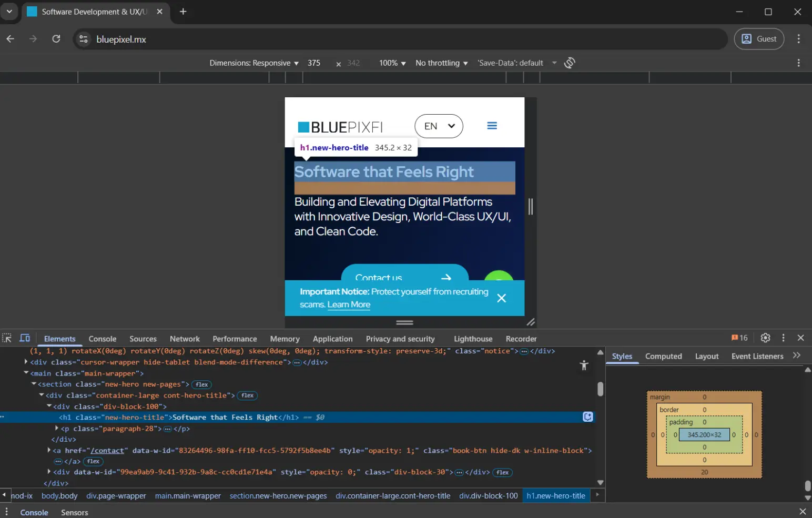The image size is (812, 518).
Task: Click the inspect element picker icon
Action: [7, 338]
